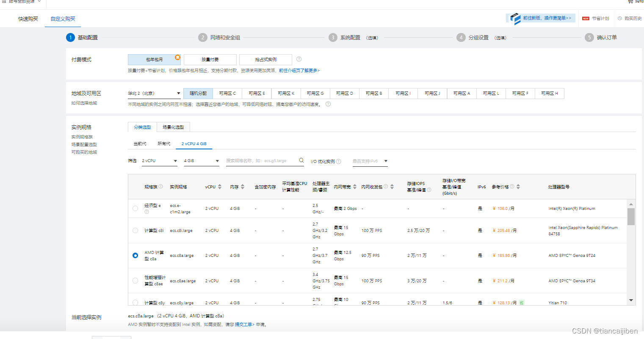Click the 提交工单 link
Viewport: 644px width, 339px height.
(244, 325)
